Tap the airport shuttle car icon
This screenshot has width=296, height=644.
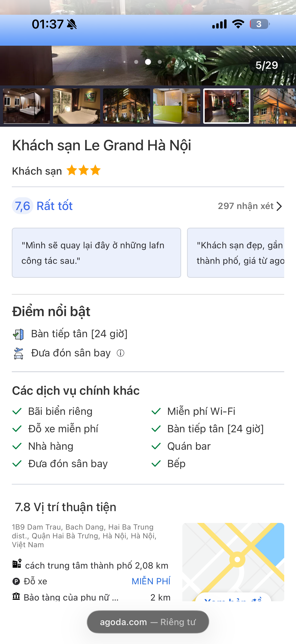(18, 353)
